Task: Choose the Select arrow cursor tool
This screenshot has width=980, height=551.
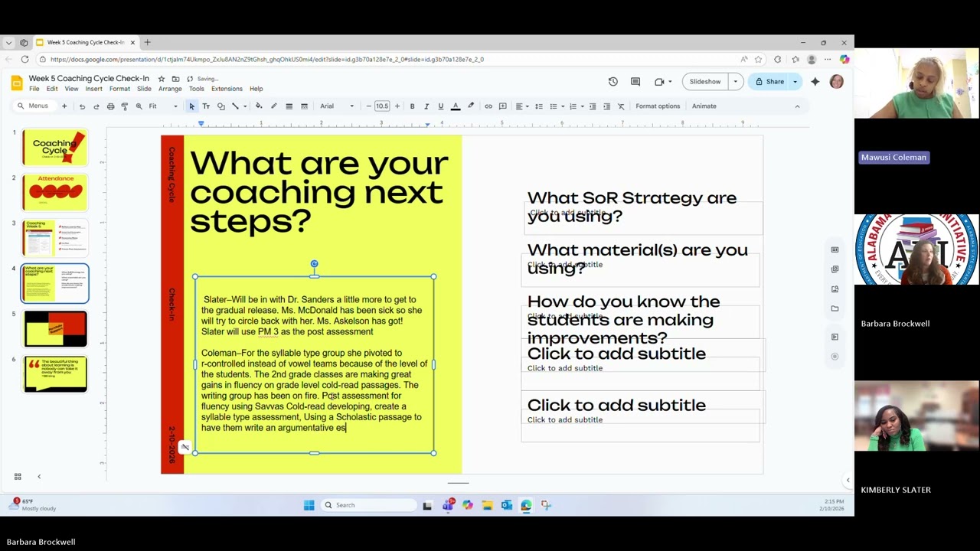Action: point(191,106)
